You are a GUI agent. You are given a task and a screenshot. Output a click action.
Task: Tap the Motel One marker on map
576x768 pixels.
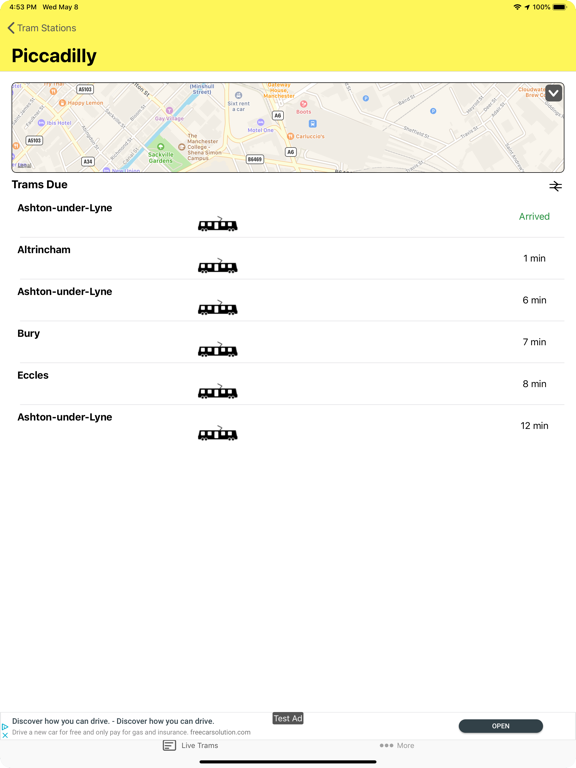(x=261, y=122)
